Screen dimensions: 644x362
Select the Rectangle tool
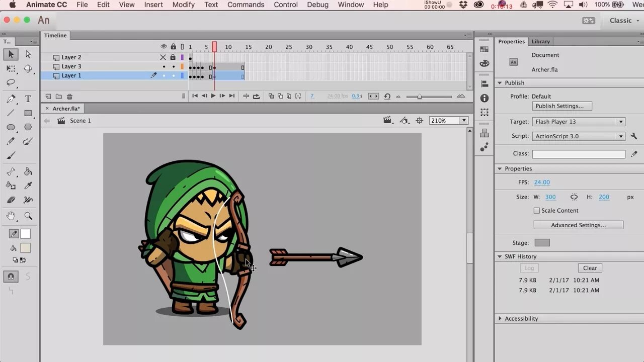tap(28, 113)
